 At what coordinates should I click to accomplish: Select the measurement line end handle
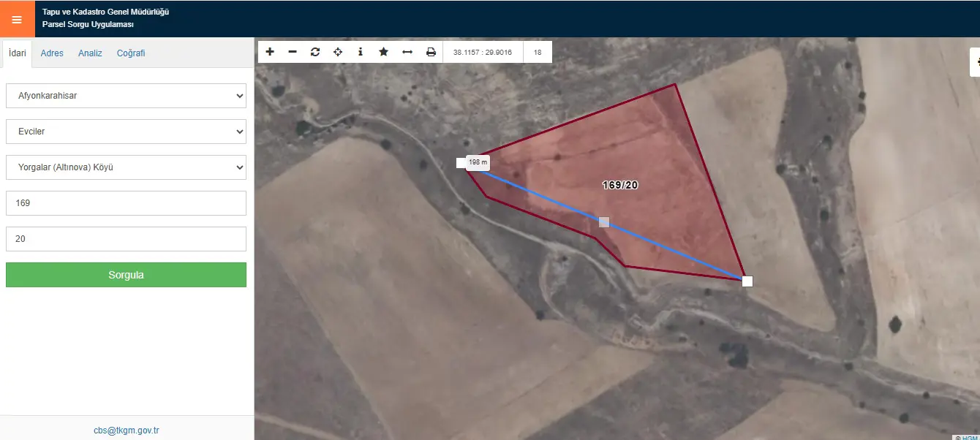click(x=747, y=281)
